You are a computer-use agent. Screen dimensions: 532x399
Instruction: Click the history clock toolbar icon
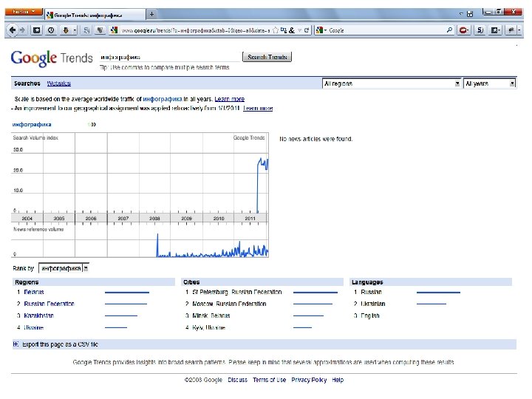pos(51,30)
